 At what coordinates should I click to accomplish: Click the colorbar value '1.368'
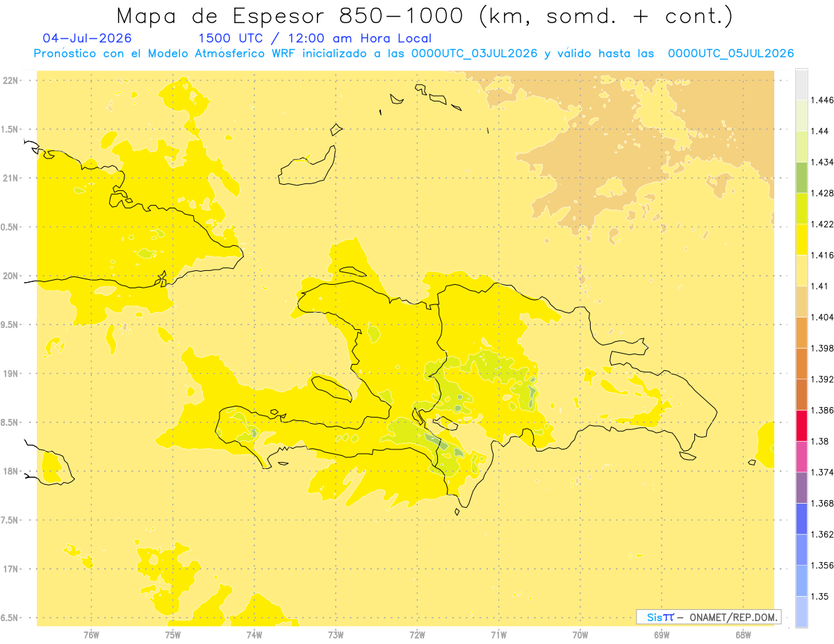point(822,503)
